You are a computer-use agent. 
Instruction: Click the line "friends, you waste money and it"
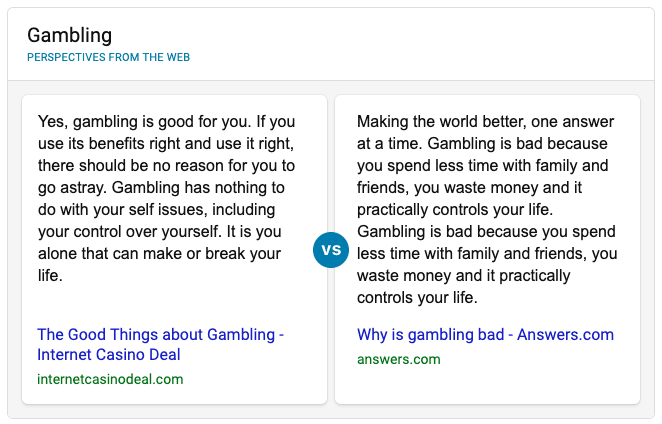coord(469,188)
